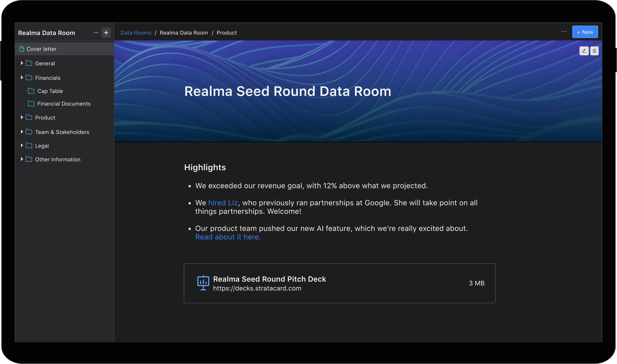
Task: Expand the Product folder triangle
Action: pos(22,118)
